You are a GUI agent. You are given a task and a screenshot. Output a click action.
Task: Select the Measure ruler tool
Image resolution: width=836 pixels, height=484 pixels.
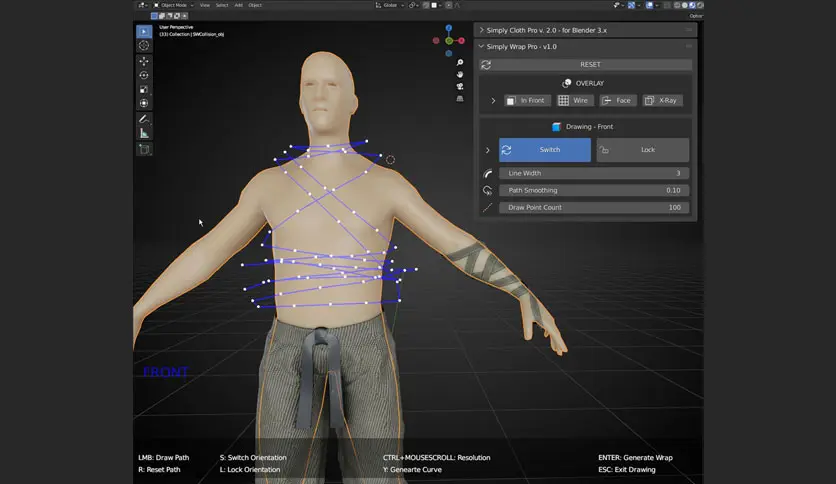coord(144,133)
